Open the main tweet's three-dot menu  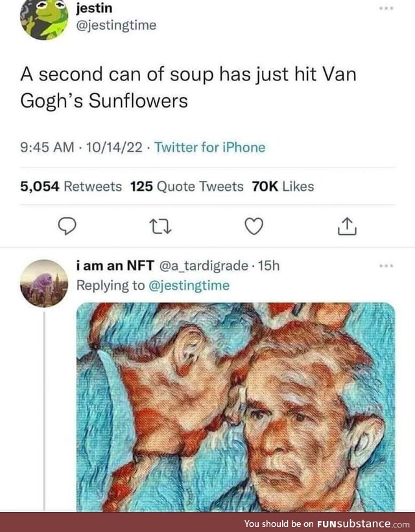[x=387, y=8]
